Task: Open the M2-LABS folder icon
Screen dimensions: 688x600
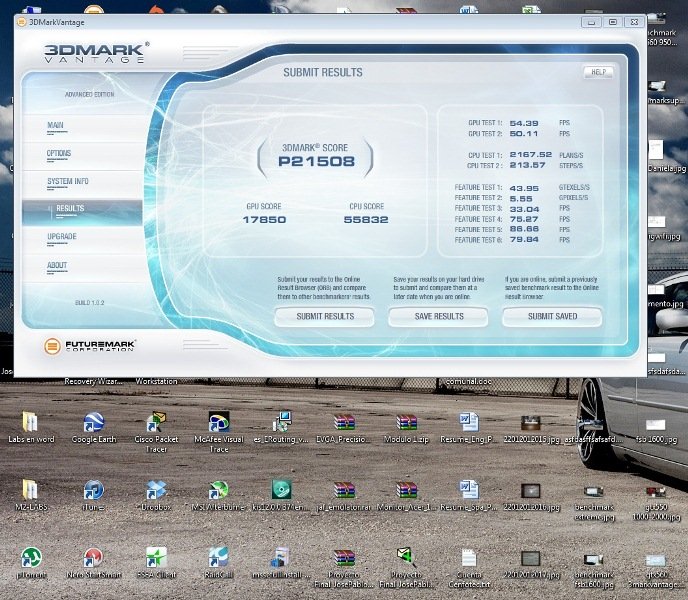Action: pyautogui.click(x=30, y=490)
